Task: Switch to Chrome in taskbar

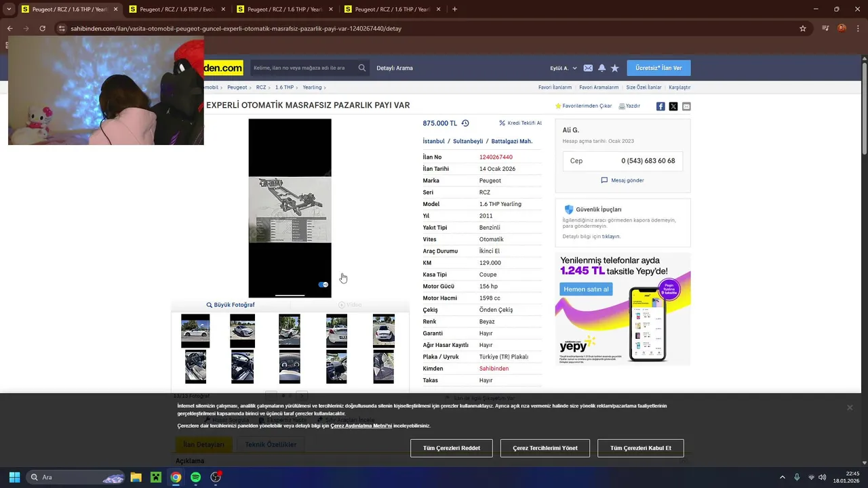Action: [x=176, y=477]
